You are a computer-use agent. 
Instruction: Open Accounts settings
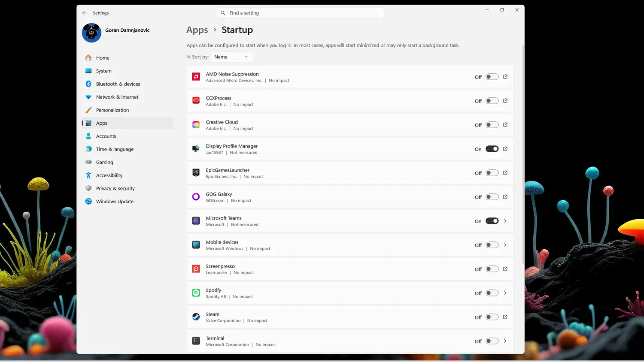128,136
